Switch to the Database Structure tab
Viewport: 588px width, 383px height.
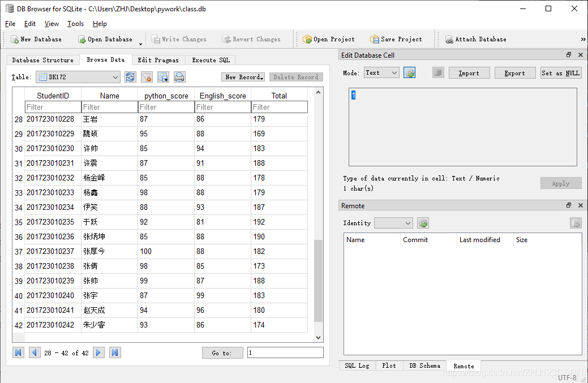(x=43, y=60)
